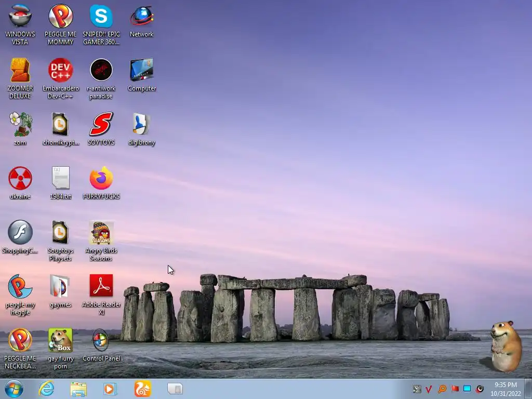Open the Network desktop icon
This screenshot has height=399, width=532.
(x=141, y=21)
